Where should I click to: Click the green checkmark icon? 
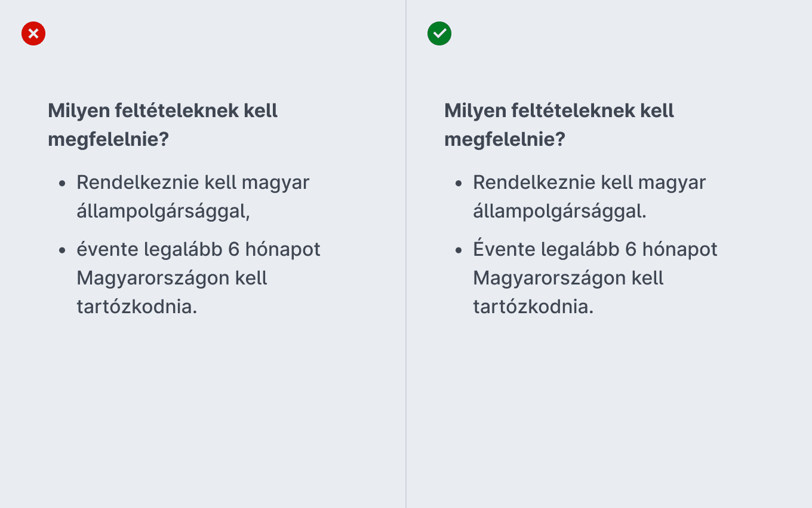pyautogui.click(x=439, y=33)
